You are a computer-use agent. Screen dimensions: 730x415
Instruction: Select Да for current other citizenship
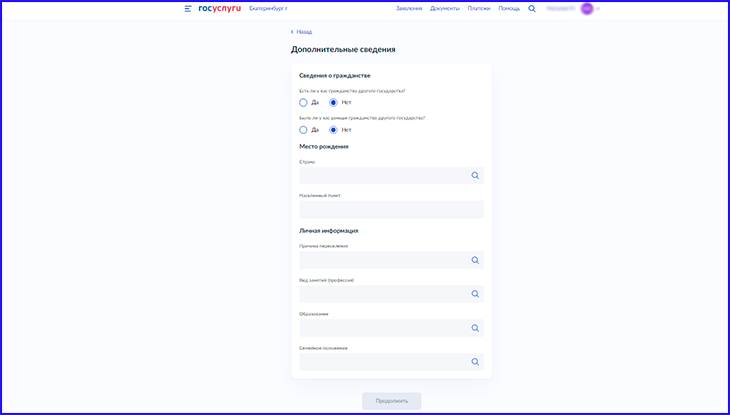point(304,102)
